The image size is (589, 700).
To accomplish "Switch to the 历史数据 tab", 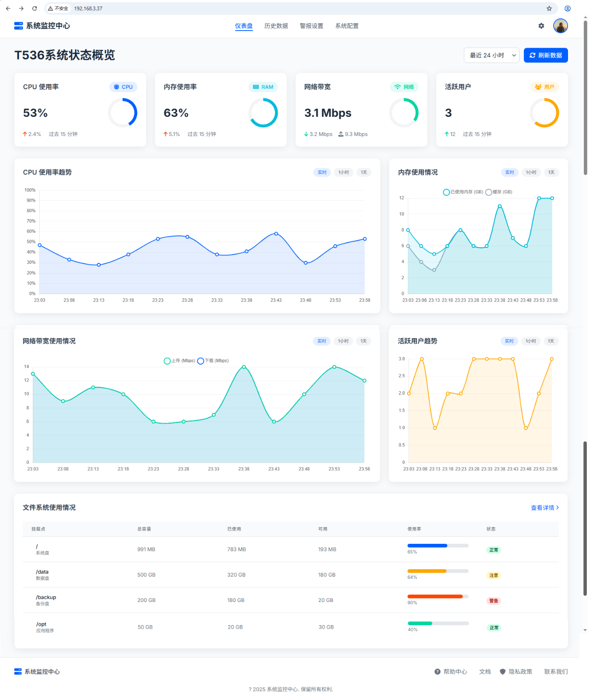I will (276, 26).
